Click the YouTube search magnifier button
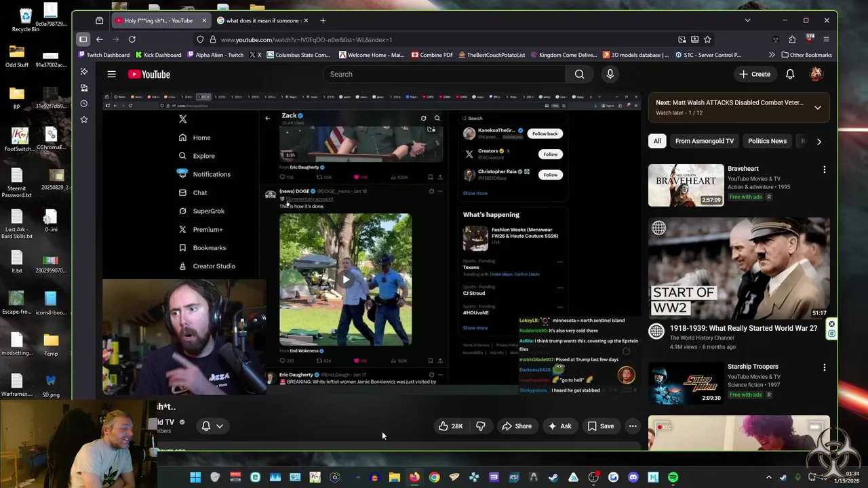 pyautogui.click(x=579, y=74)
